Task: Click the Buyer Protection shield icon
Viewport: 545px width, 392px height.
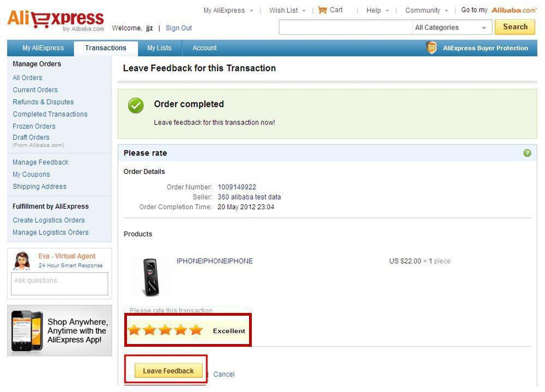Action: click(432, 48)
